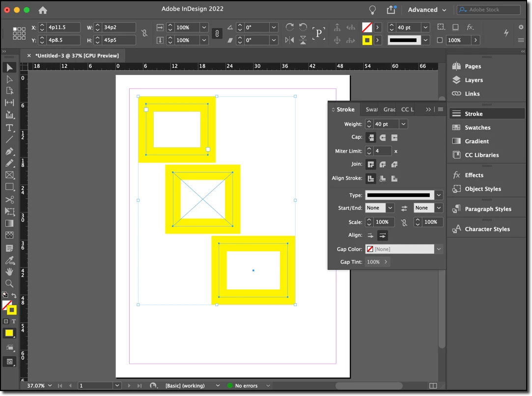Viewport: 532px width, 396px height.
Task: Select the Direct Selection tool
Action: point(9,79)
